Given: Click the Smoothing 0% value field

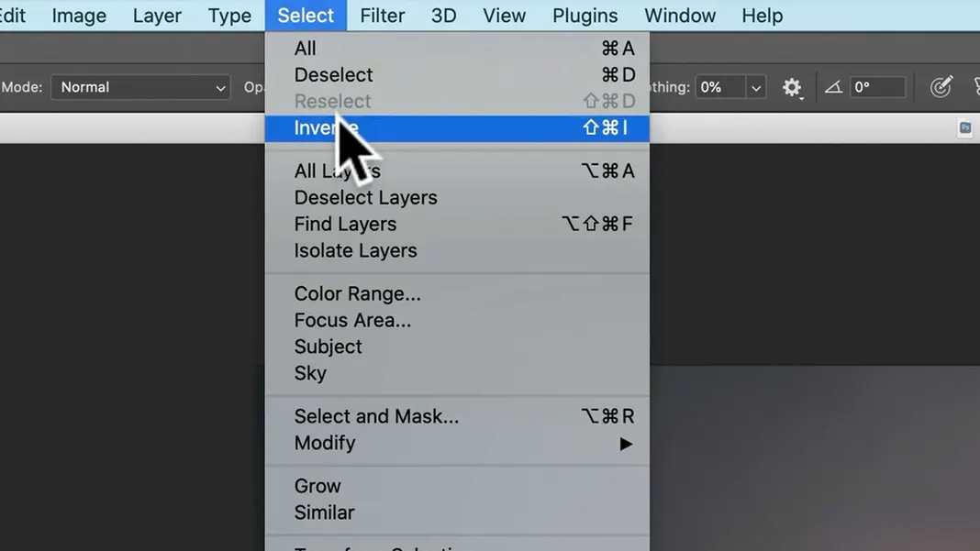Looking at the screenshot, I should (720, 87).
